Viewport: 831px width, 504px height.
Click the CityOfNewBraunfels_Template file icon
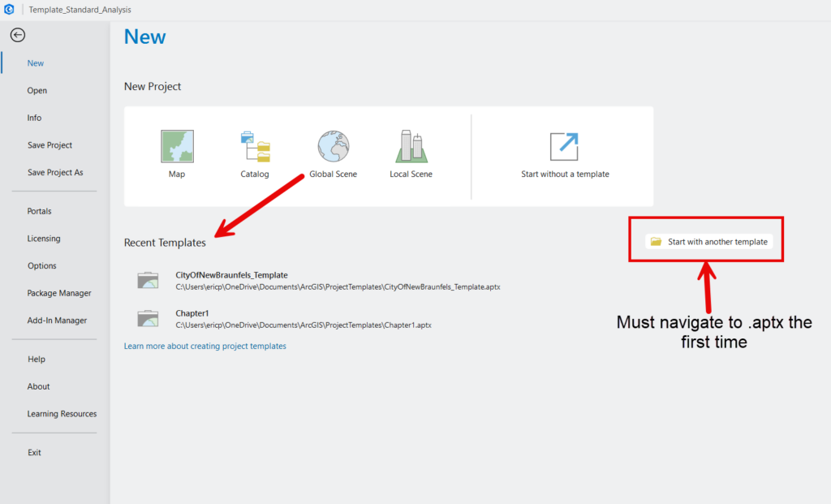click(148, 280)
